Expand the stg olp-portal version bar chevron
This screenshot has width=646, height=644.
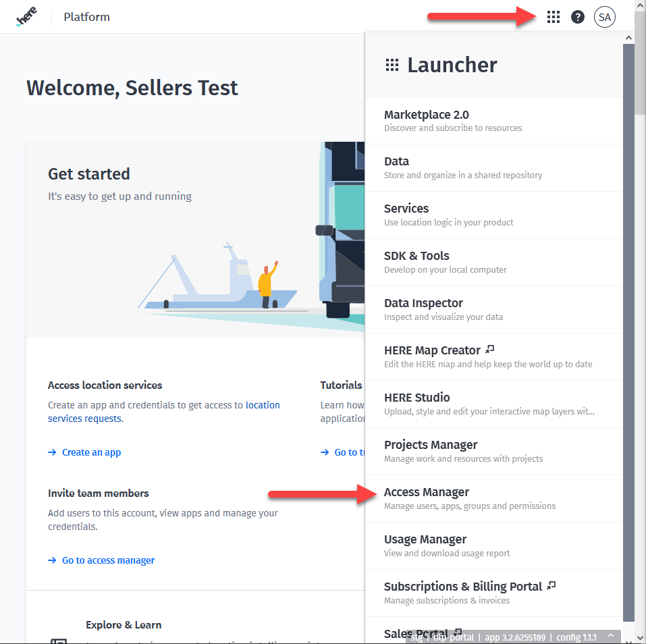point(611,636)
